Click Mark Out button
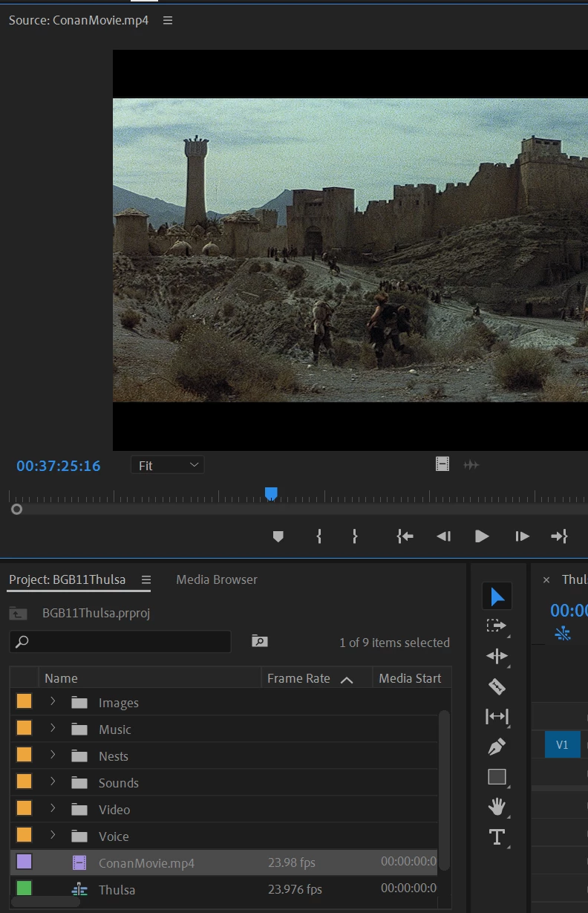The image size is (588, 913). tap(355, 536)
